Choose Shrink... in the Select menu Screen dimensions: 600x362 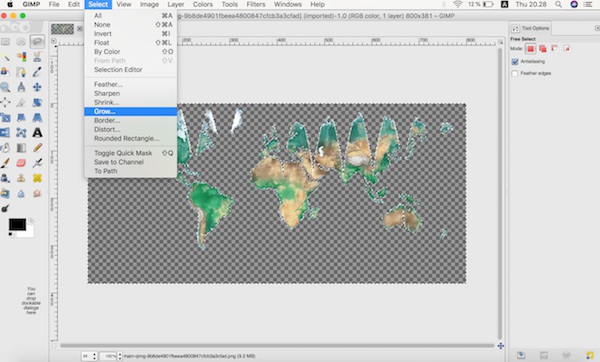coord(130,102)
